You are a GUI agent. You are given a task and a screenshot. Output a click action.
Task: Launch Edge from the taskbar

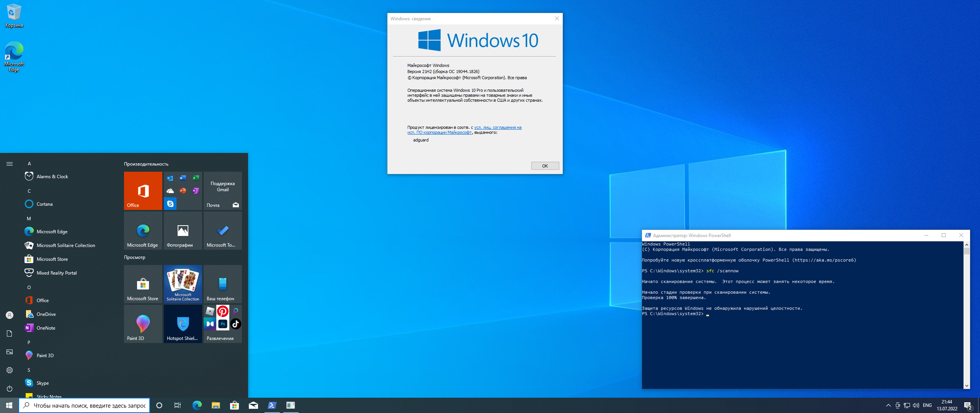point(197,405)
